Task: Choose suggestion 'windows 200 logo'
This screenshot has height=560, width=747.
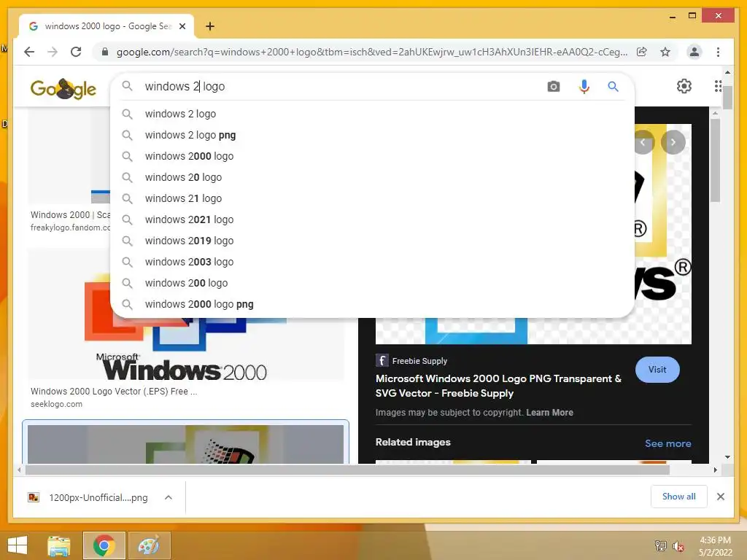Action: point(372,283)
